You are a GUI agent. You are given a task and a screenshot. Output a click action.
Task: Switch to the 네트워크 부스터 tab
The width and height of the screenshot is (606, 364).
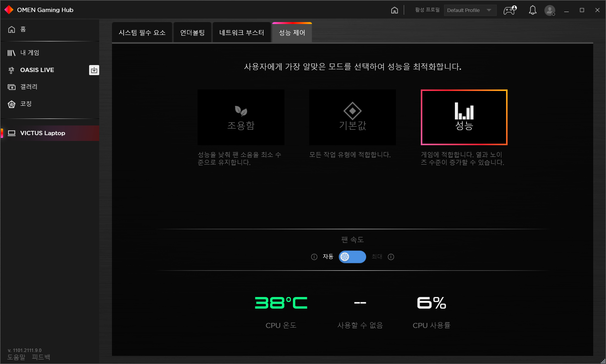242,33
